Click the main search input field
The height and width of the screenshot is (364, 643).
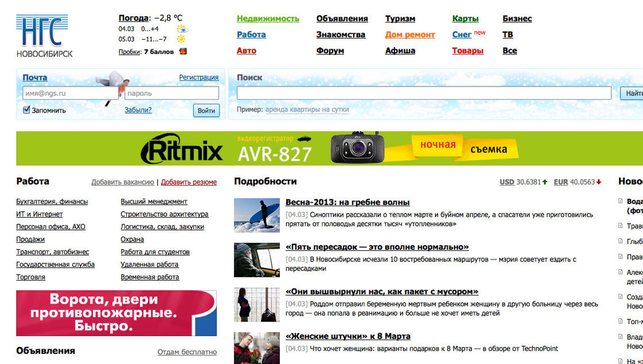click(424, 93)
